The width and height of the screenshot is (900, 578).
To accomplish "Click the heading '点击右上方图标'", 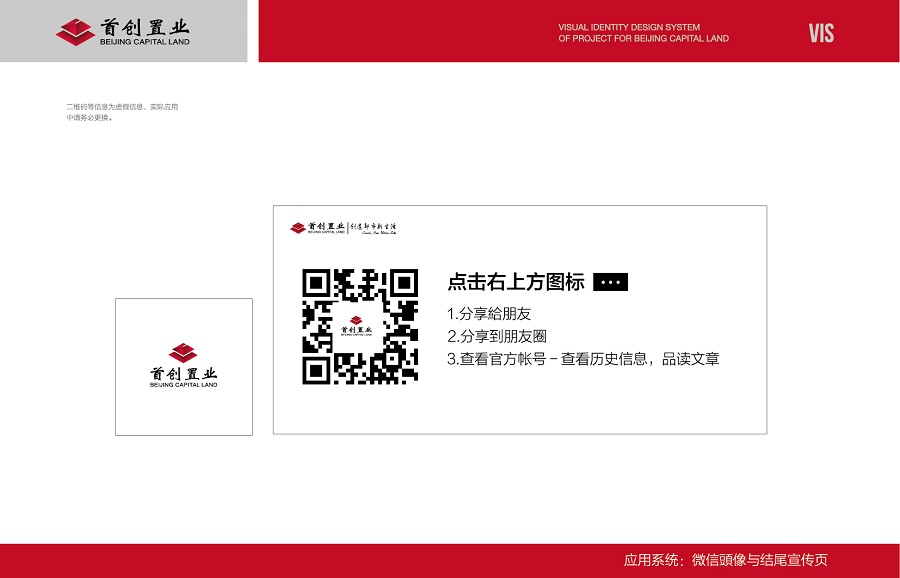I will (x=516, y=282).
